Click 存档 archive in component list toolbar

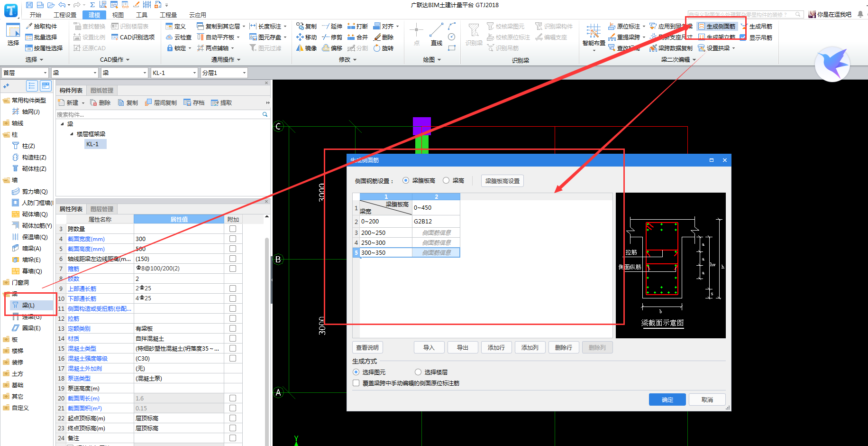click(194, 102)
